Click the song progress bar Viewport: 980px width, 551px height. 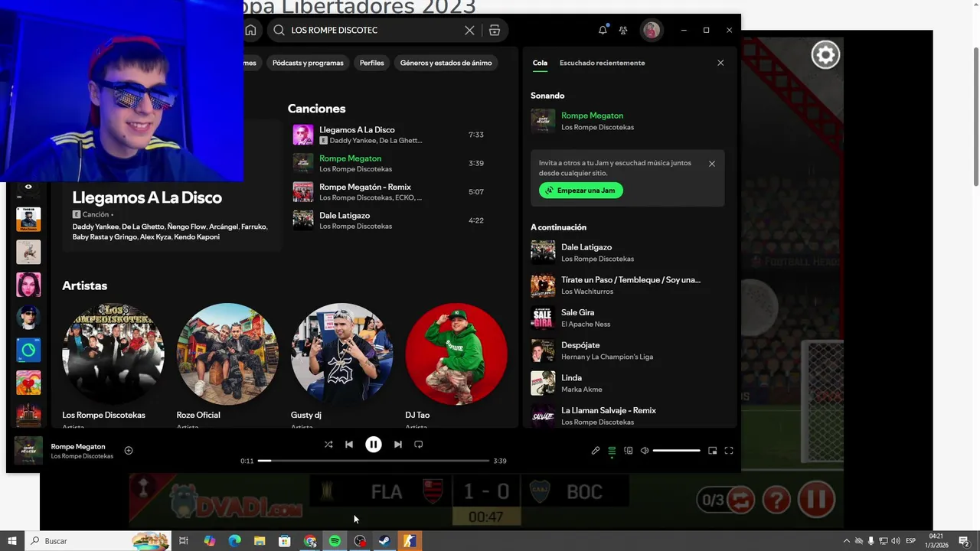(x=374, y=461)
